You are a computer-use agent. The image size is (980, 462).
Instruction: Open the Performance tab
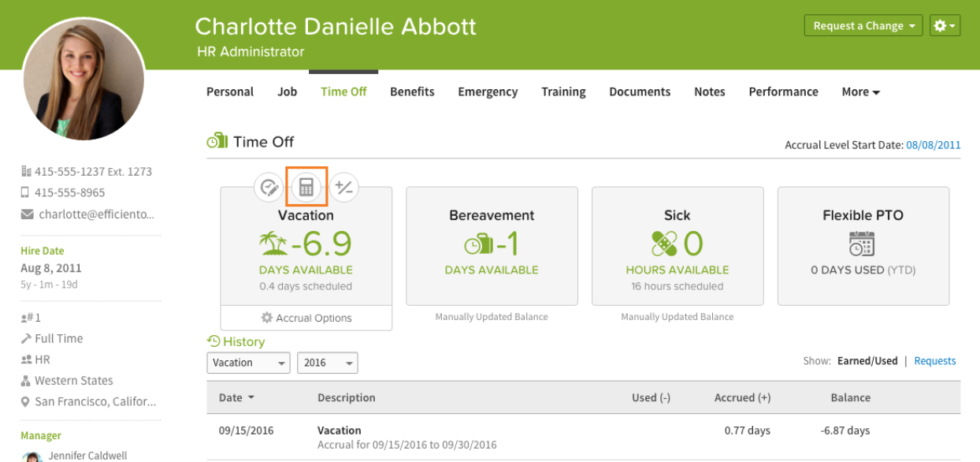783,91
